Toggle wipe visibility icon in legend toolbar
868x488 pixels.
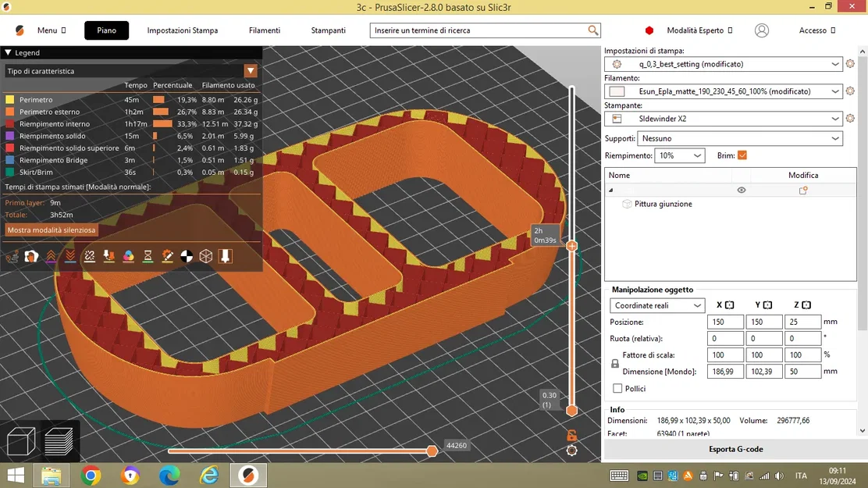point(31,256)
